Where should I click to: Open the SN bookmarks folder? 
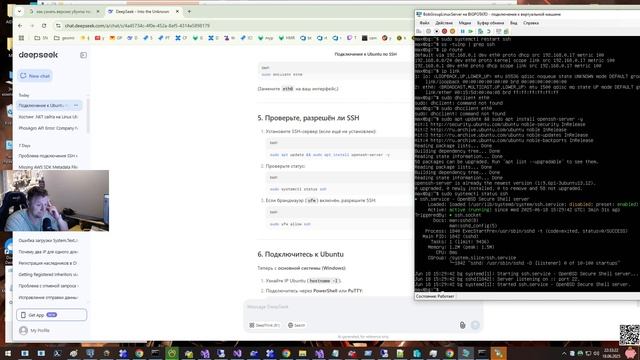(x=41, y=38)
